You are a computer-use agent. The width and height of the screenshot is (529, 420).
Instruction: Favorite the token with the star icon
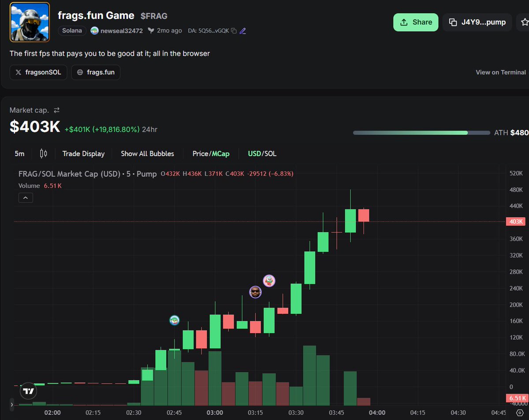pos(524,22)
